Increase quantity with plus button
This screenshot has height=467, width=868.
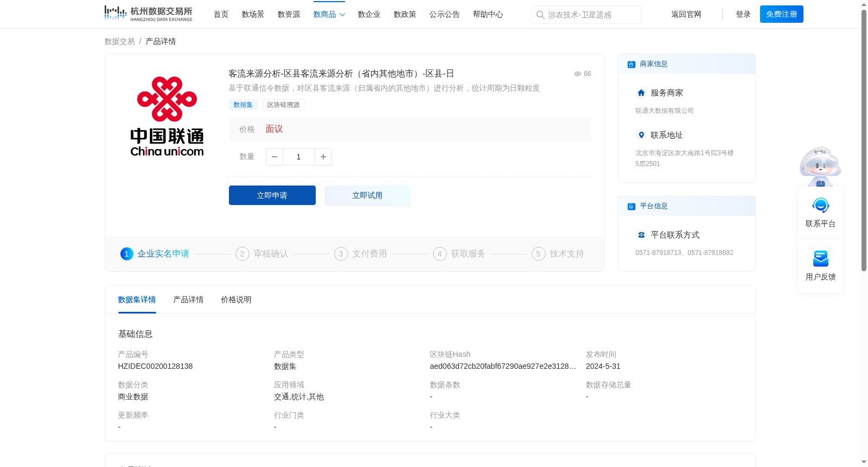(x=323, y=157)
